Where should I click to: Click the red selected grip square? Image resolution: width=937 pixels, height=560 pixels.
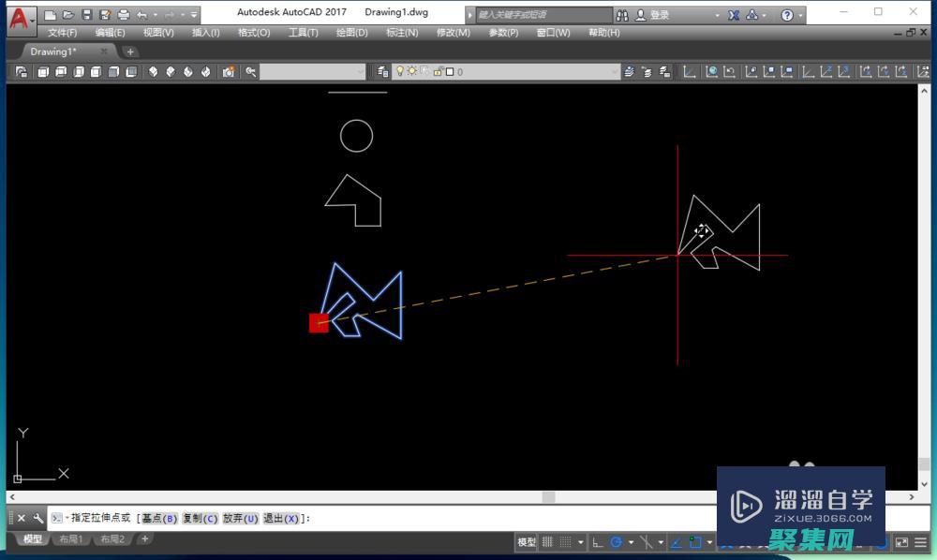point(319,323)
